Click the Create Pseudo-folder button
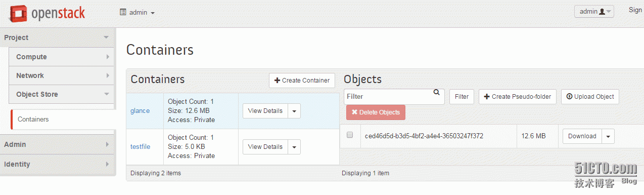This screenshot has height=195, width=644. coord(518,97)
